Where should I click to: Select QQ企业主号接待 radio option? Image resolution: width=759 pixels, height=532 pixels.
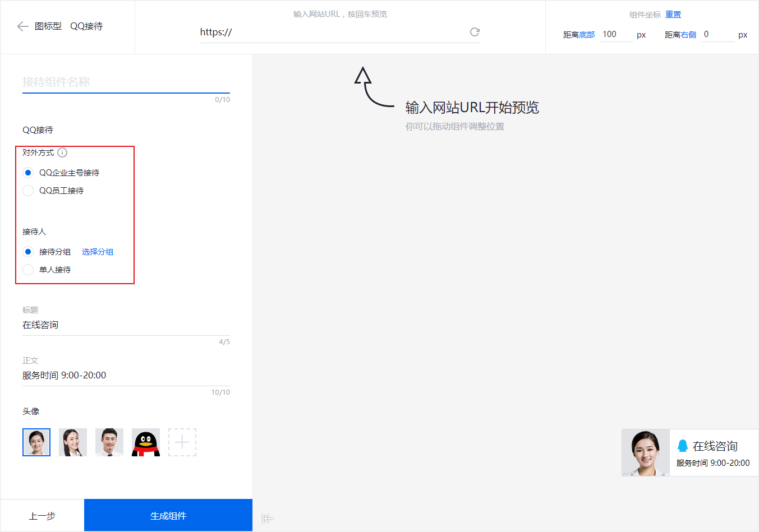(x=28, y=173)
